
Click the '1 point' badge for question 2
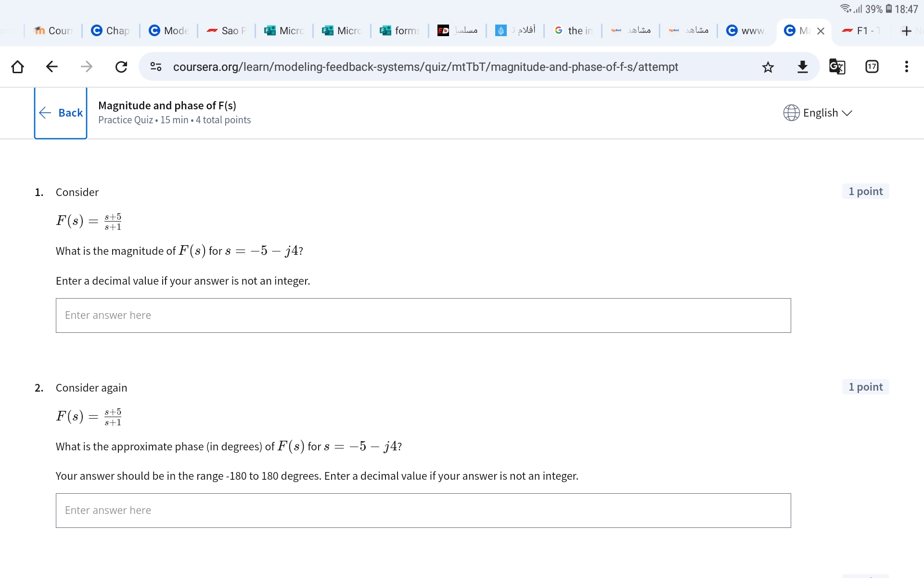[x=865, y=387]
